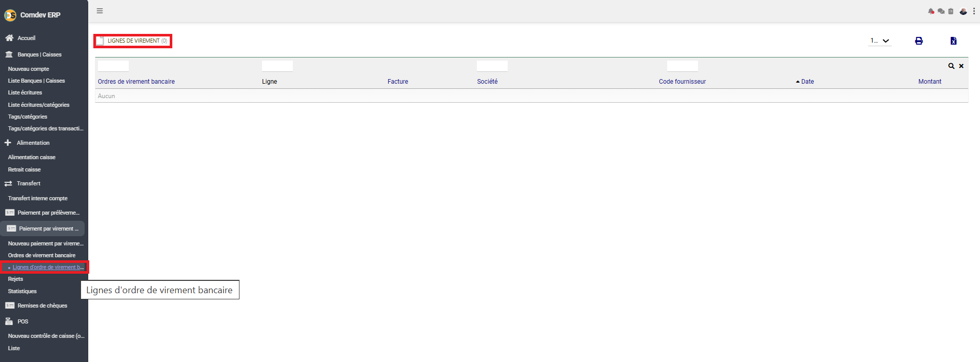Print the transfer lines list
The image size is (980, 362).
pos(919,41)
